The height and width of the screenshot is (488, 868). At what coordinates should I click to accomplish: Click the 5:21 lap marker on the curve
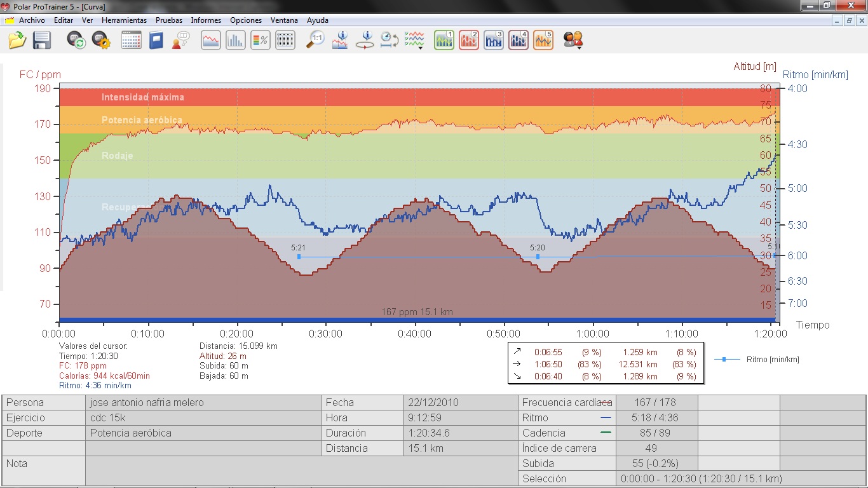(299, 257)
